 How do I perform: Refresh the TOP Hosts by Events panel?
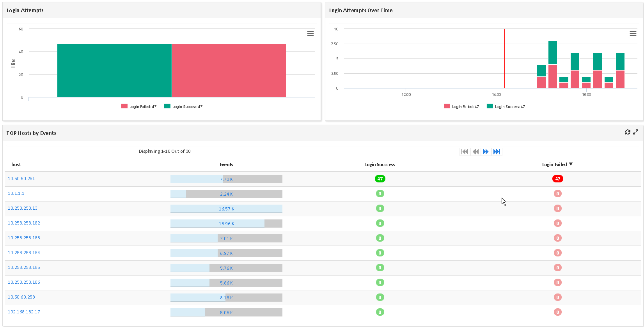tap(627, 132)
